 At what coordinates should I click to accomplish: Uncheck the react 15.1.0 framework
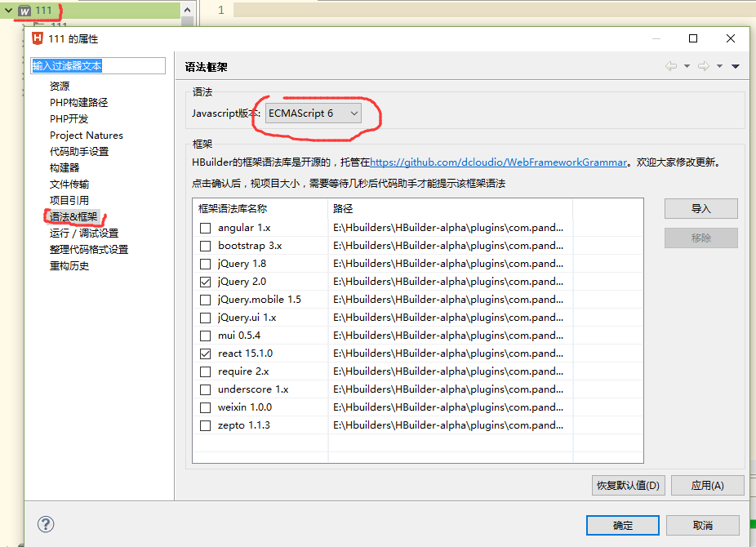pos(206,354)
